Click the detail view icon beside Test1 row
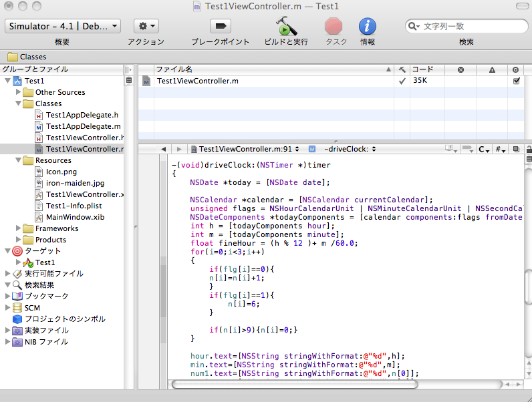This screenshot has height=402, width=532. 129,81
